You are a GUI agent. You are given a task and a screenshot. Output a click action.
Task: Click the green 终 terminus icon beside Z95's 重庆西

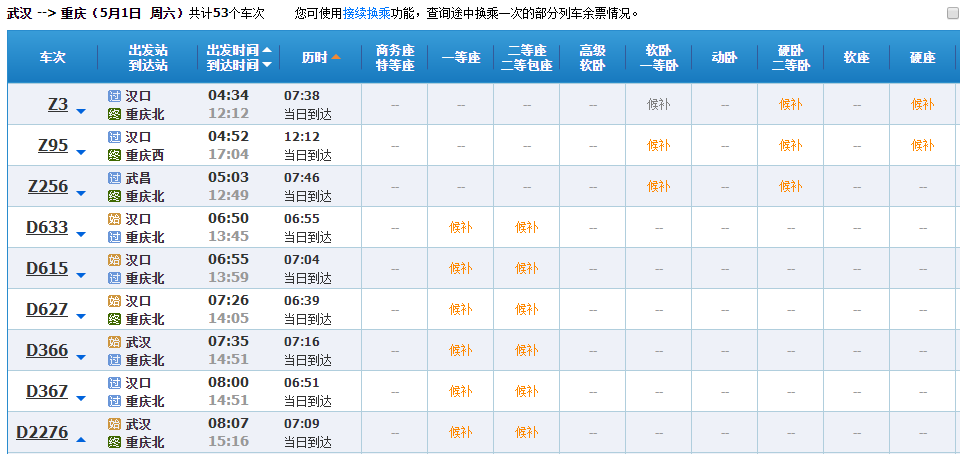point(114,155)
